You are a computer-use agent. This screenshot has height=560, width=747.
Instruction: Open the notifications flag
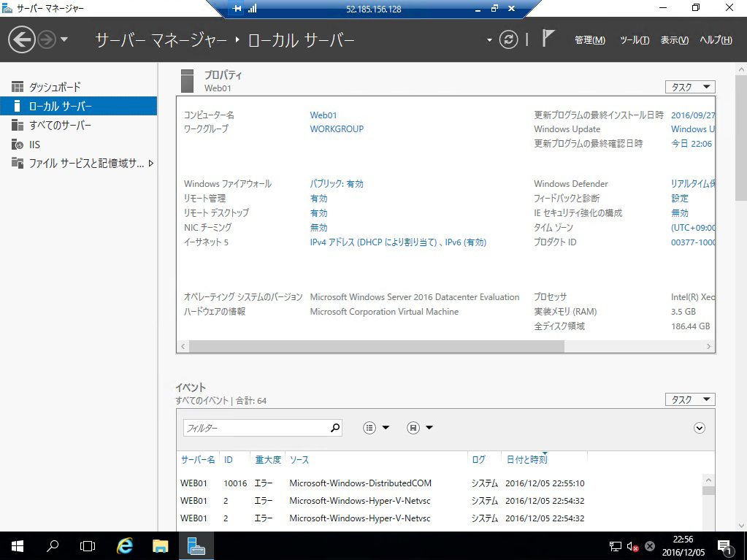pyautogui.click(x=548, y=39)
